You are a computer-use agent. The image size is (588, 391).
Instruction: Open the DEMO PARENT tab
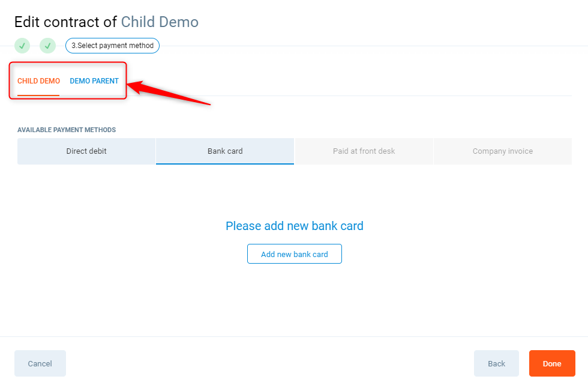point(94,81)
